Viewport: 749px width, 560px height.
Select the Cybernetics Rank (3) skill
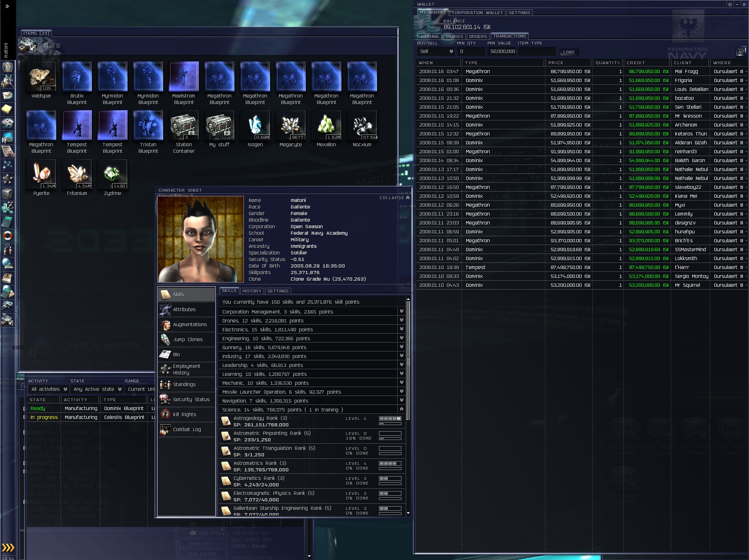312,481
